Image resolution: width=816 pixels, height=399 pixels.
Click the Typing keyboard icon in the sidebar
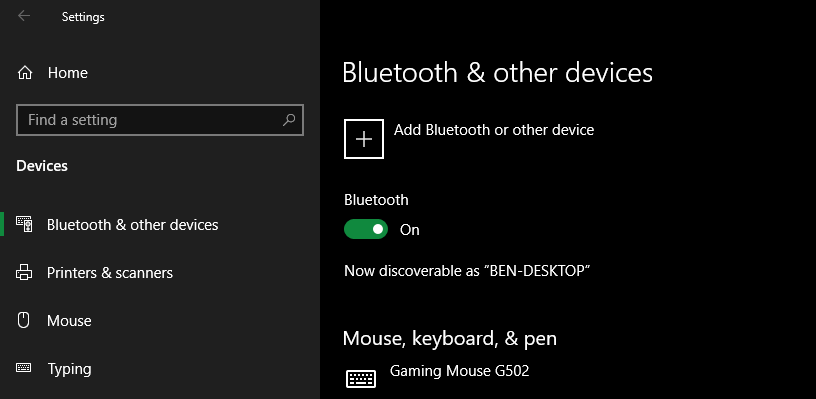(x=24, y=368)
